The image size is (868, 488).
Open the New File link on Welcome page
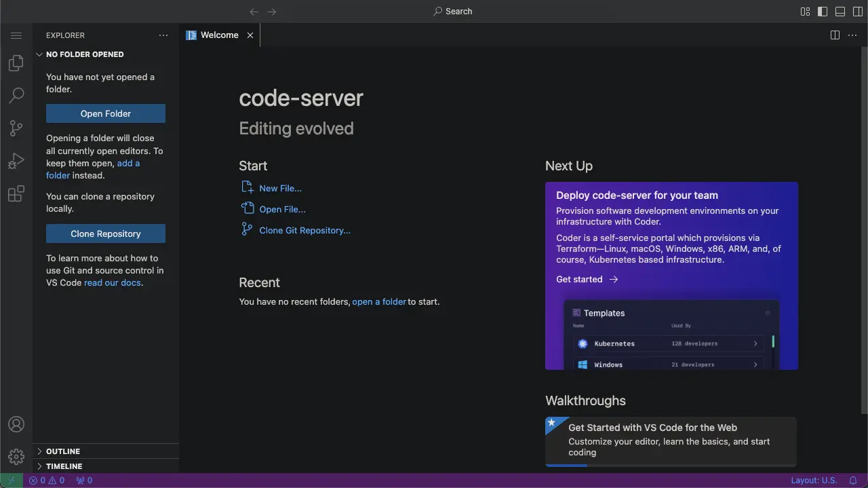pos(280,188)
